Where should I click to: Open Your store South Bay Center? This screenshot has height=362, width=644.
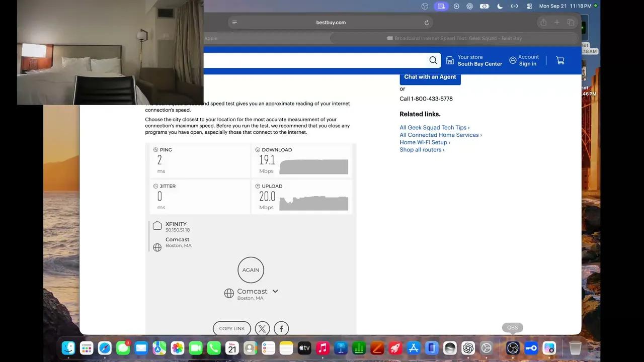pyautogui.click(x=474, y=60)
